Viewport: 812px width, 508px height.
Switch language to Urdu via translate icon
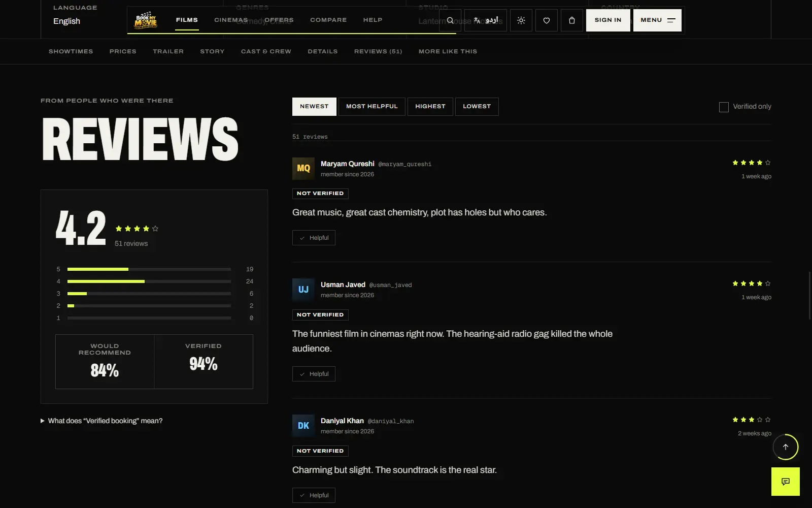coord(486,20)
